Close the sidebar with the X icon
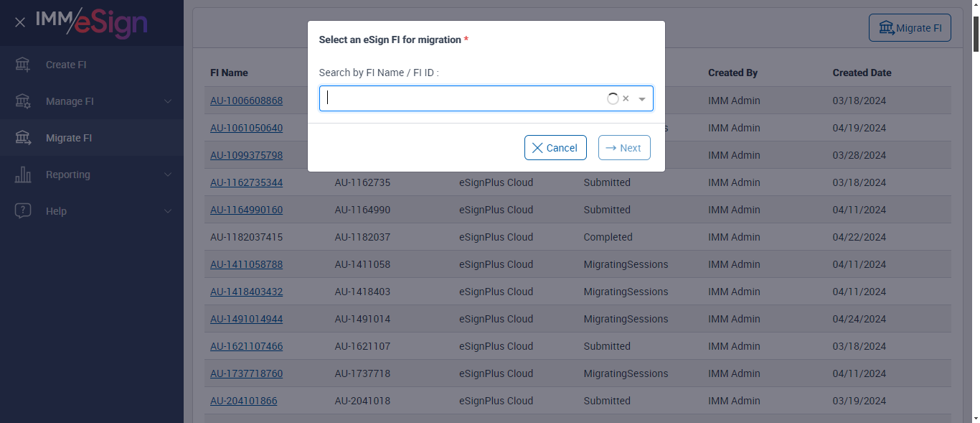Viewport: 980px width, 423px height. [20, 22]
